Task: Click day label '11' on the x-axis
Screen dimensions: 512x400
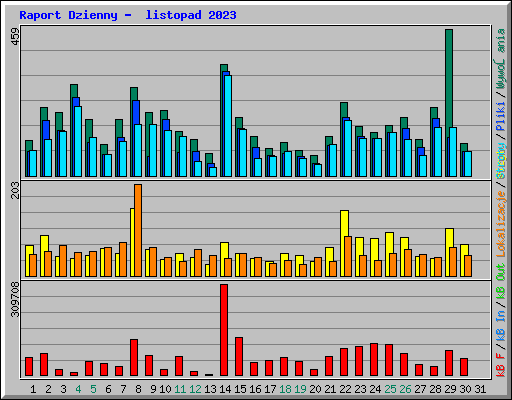Action: (180, 389)
